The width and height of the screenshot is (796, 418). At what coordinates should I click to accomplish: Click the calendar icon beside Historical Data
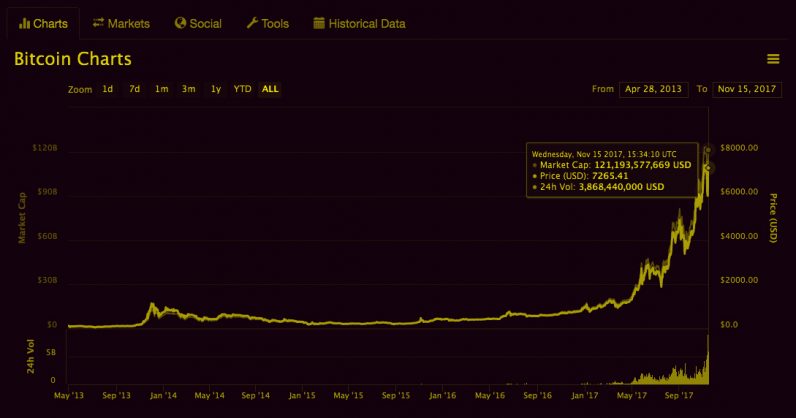click(x=319, y=23)
